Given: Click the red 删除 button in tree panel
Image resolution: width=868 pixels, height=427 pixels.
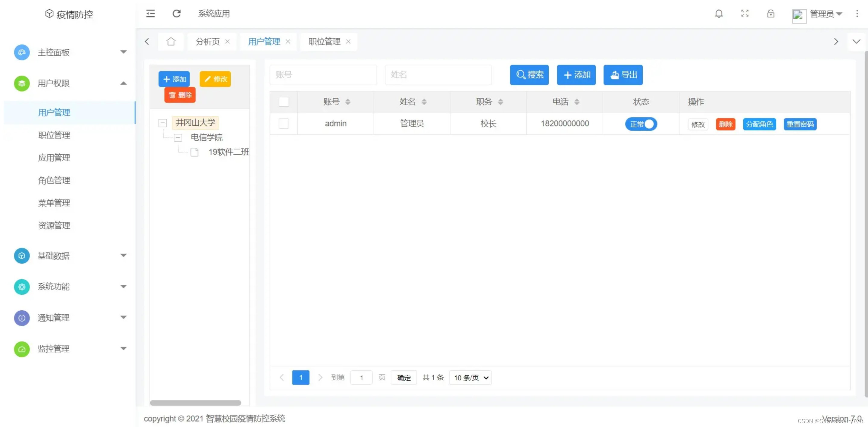Looking at the screenshot, I should 180,95.
